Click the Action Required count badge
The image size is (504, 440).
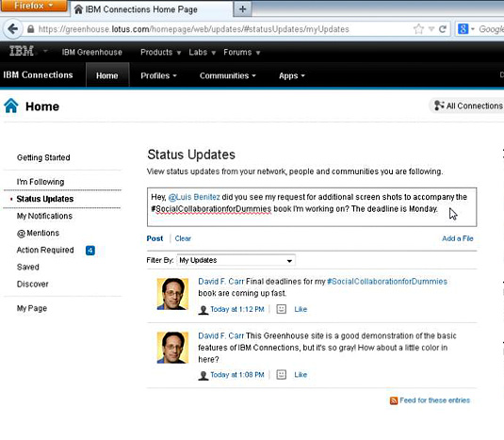[90, 251]
